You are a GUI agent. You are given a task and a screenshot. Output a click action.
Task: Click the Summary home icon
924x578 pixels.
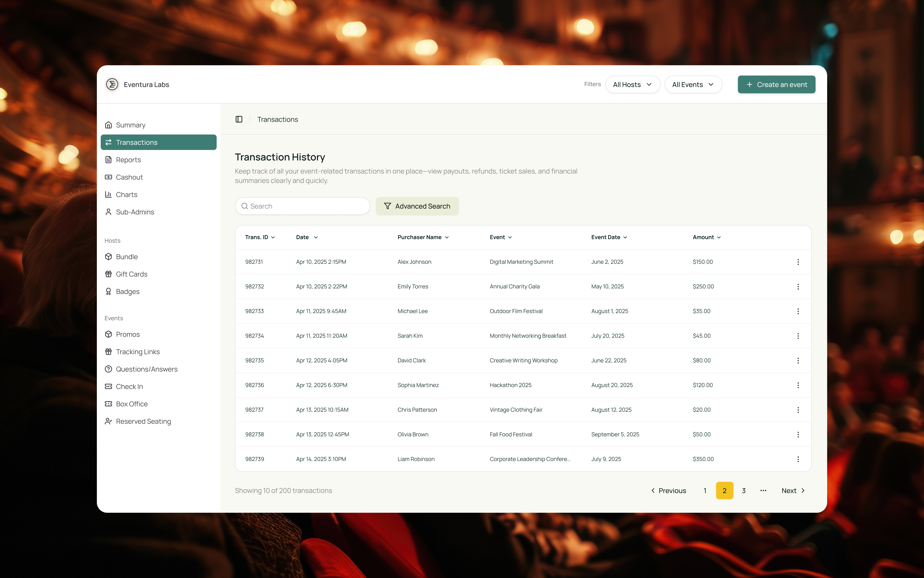click(x=108, y=125)
